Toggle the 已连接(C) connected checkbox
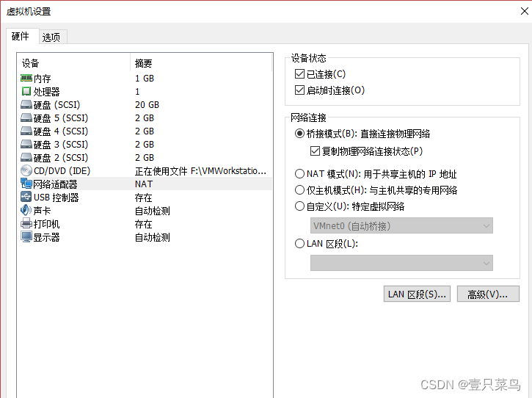This screenshot has height=398, width=532. tap(299, 74)
